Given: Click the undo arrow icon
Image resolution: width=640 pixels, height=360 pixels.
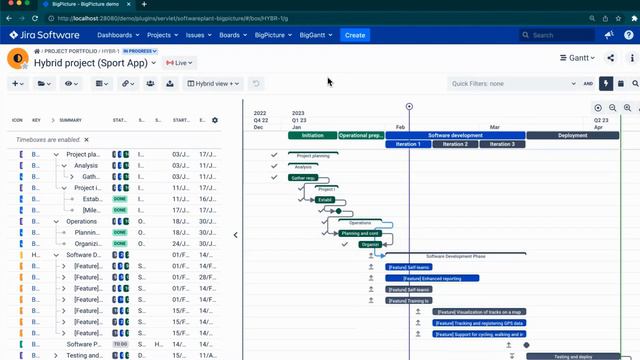Looking at the screenshot, I should [256, 84].
